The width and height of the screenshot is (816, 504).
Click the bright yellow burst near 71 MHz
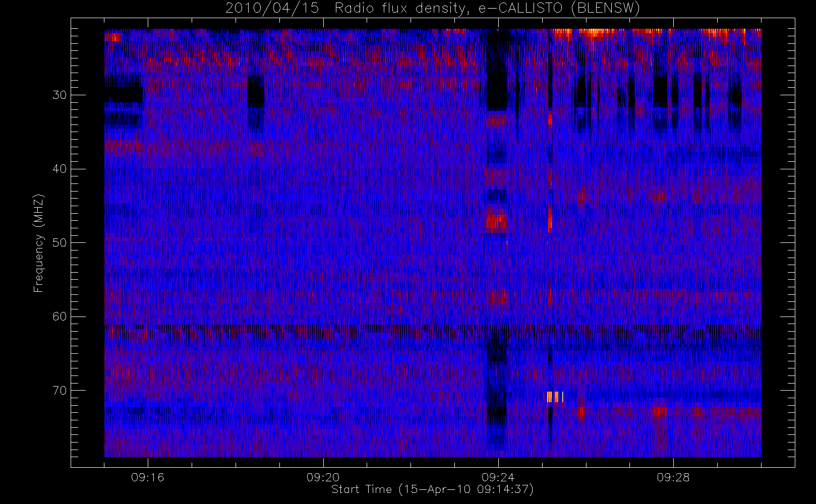click(555, 397)
